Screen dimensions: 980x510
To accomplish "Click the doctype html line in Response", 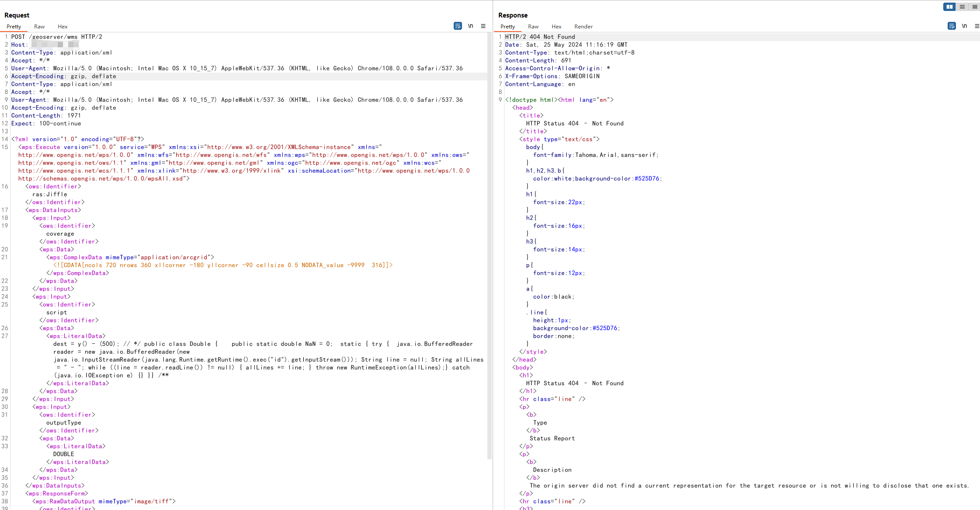I will point(560,100).
